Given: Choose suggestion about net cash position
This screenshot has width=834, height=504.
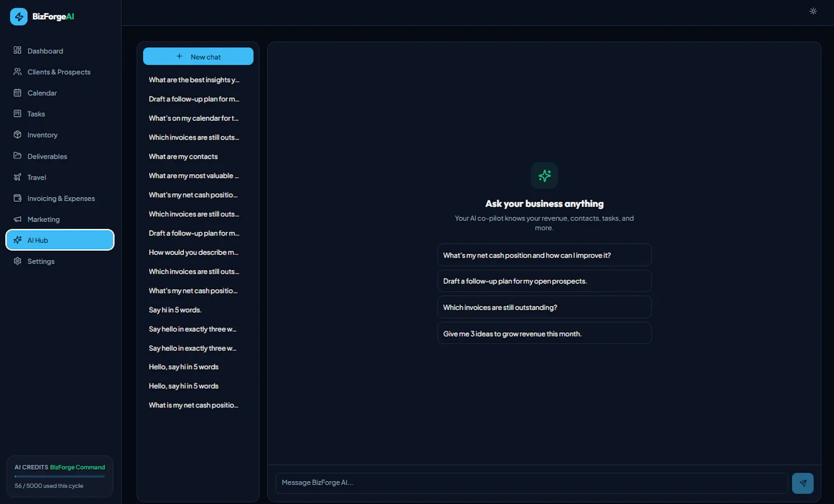Looking at the screenshot, I should point(544,255).
